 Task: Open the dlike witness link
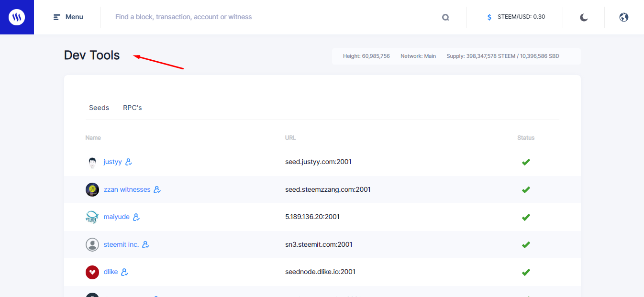(111, 272)
